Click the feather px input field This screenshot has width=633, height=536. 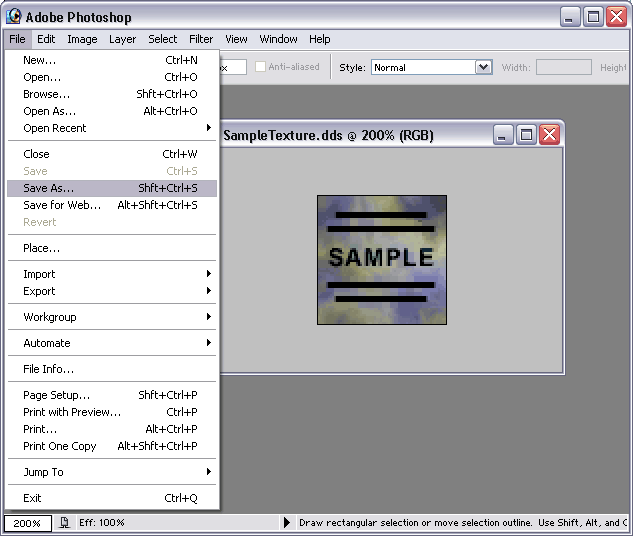pos(233,67)
